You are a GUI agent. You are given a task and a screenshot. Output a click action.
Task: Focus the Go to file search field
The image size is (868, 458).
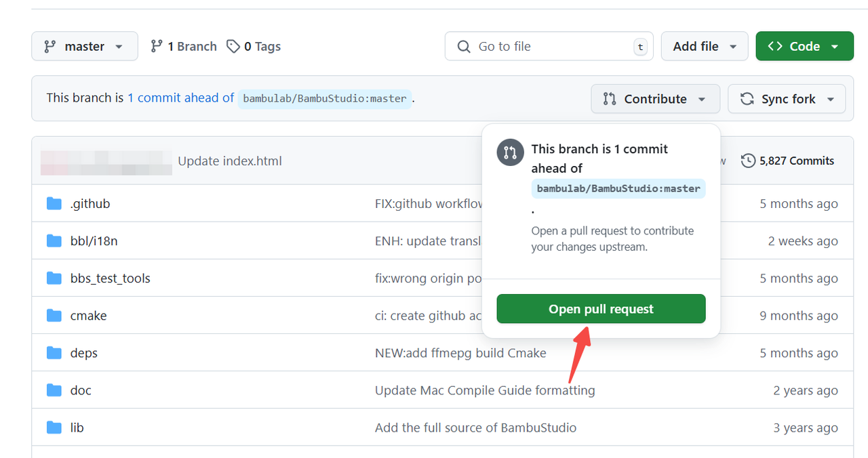(x=549, y=46)
